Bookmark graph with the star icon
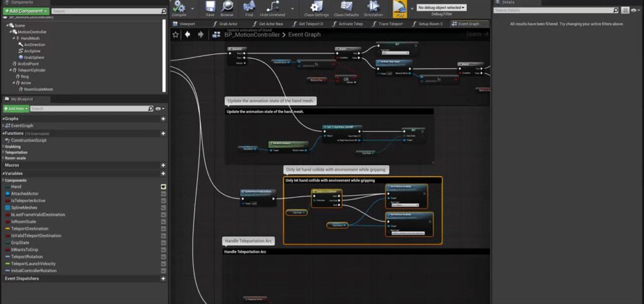 [175, 35]
